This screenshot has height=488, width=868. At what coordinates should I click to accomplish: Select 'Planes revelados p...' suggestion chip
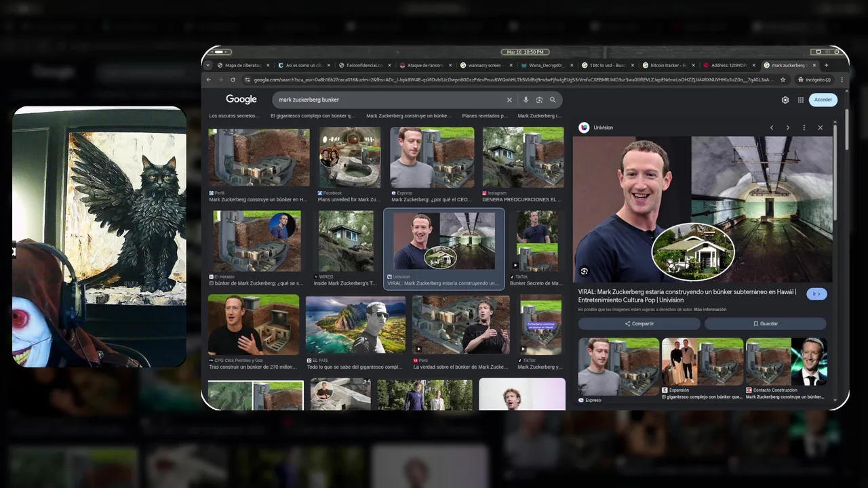[485, 116]
